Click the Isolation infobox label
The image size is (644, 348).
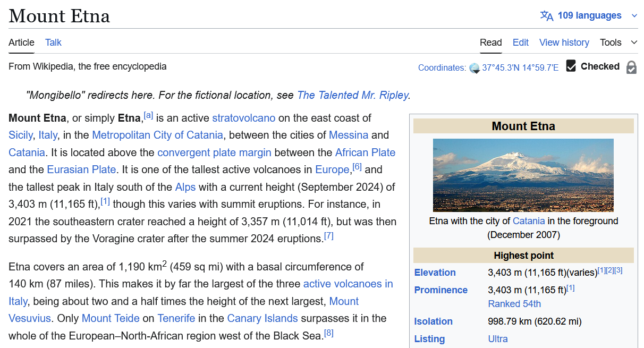point(434,321)
